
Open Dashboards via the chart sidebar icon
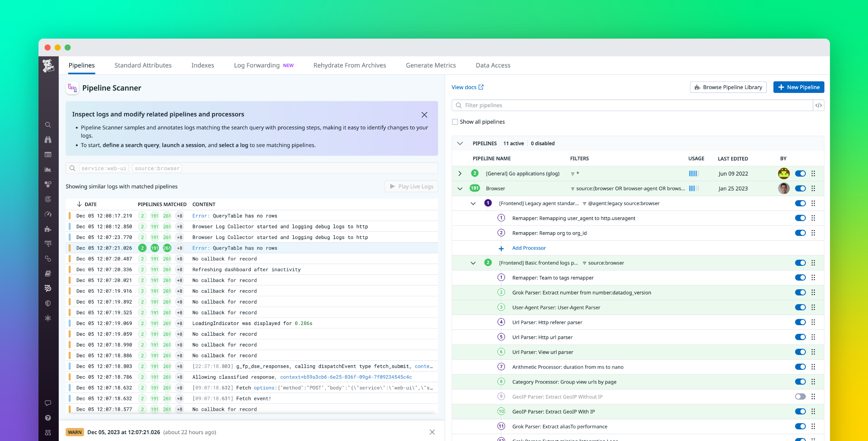click(48, 169)
